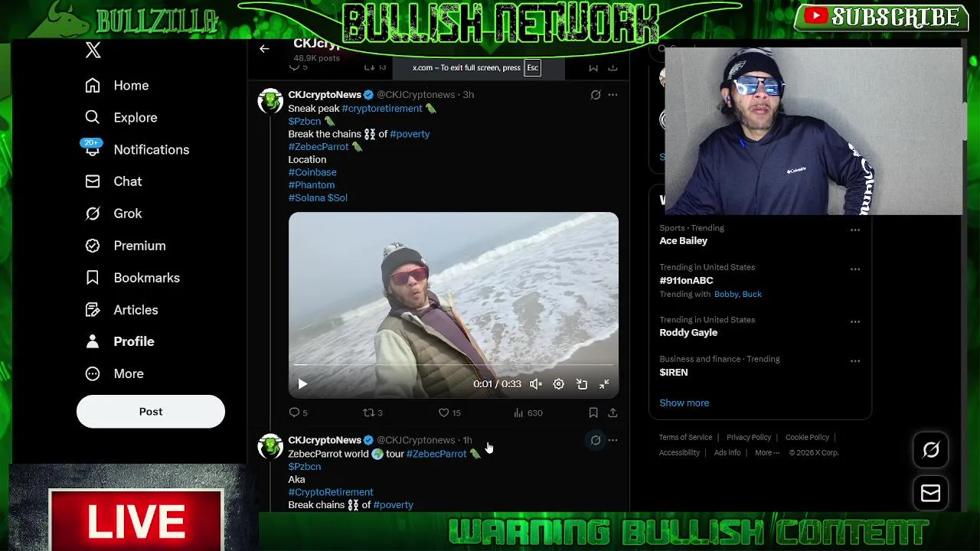
Task: Open more options for #911onABC trend
Action: tap(855, 269)
